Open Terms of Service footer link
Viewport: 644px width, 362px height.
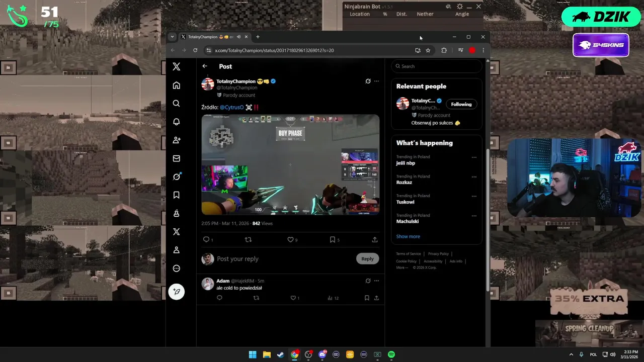pyautogui.click(x=409, y=254)
